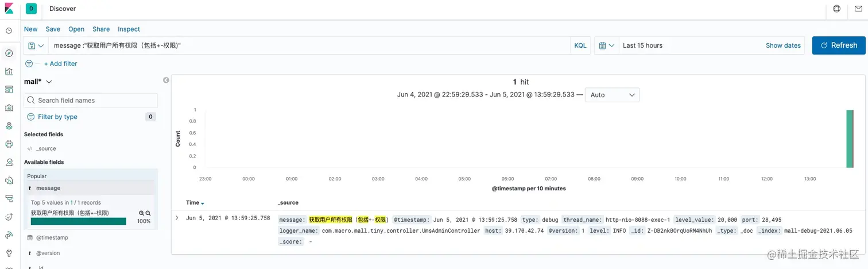Click thread_name value http-nio-8088-exec-1
Image resolution: width=868 pixels, height=269 pixels.
tap(638, 220)
